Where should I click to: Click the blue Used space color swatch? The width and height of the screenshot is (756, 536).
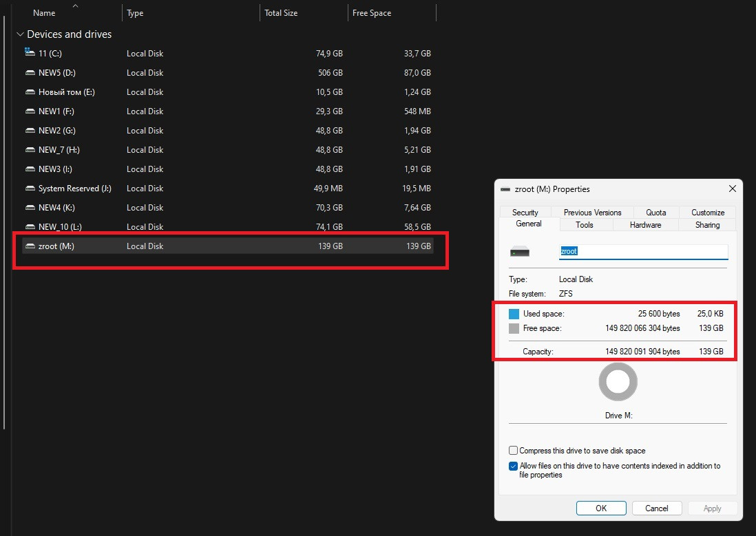514,314
